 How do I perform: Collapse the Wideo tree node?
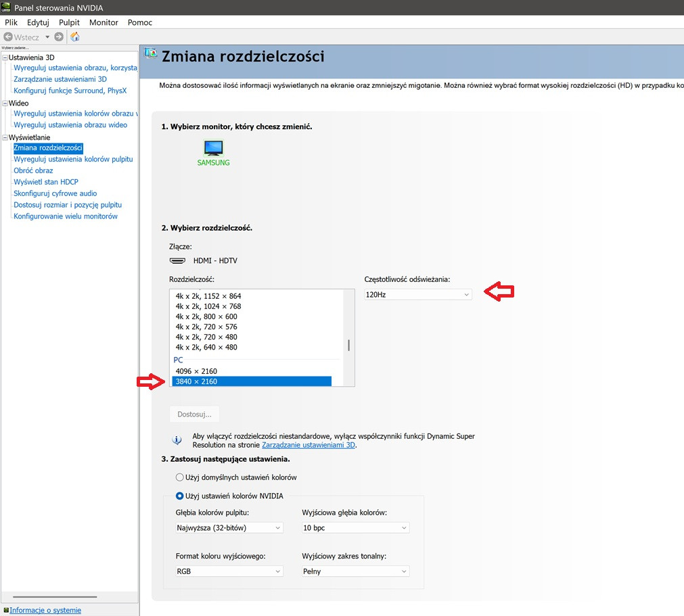click(5, 103)
